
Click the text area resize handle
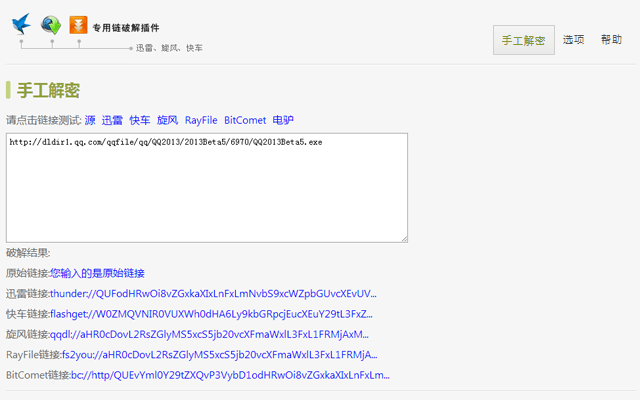(x=404, y=239)
